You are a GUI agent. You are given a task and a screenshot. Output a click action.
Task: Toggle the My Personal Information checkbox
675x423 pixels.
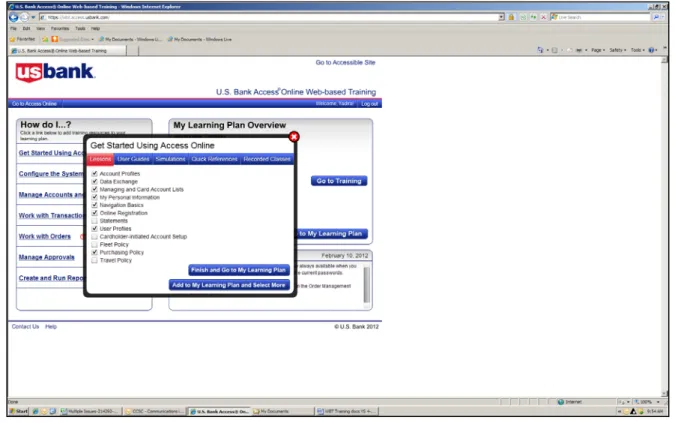point(95,197)
